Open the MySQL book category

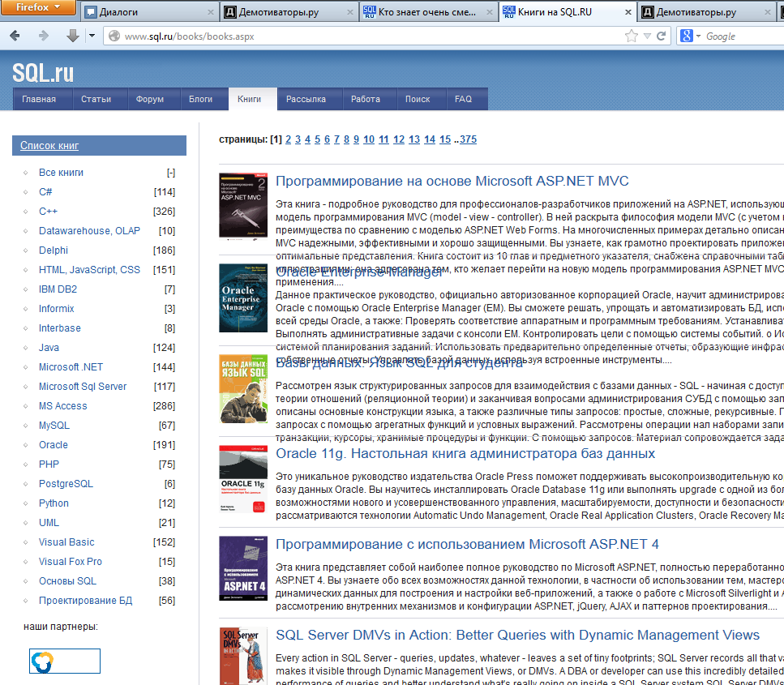pyautogui.click(x=54, y=426)
